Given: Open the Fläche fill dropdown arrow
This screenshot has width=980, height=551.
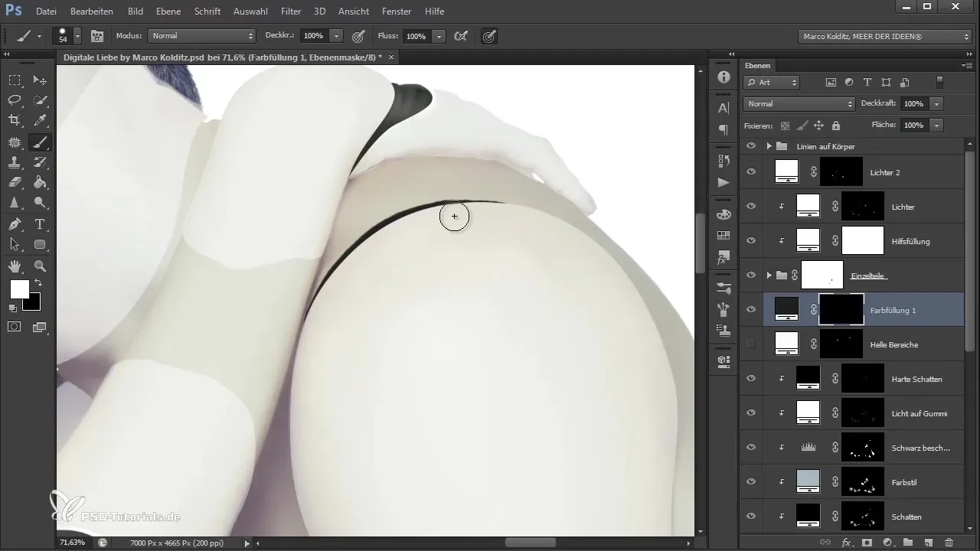Looking at the screenshot, I should tap(937, 125).
